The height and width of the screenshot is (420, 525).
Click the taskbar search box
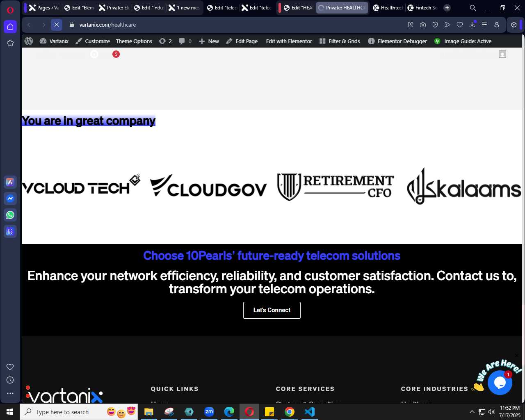(79, 412)
